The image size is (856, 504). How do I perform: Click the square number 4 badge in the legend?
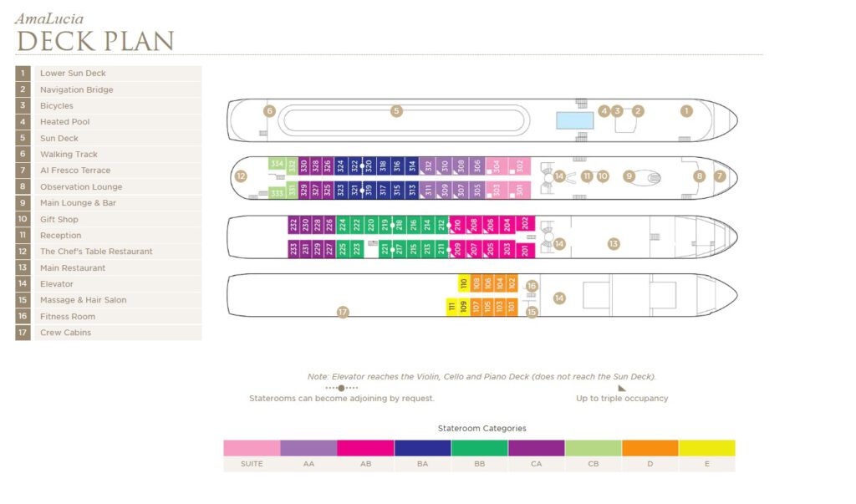pos(23,122)
